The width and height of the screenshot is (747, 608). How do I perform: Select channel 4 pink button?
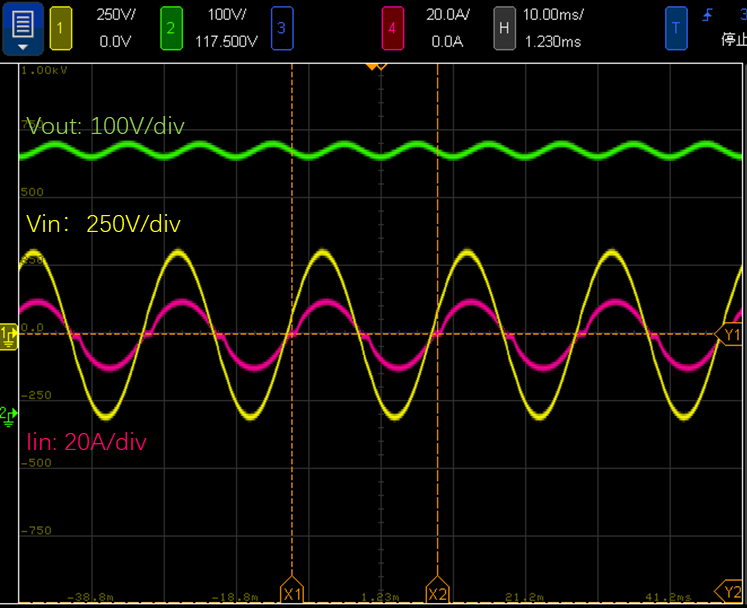coord(391,28)
